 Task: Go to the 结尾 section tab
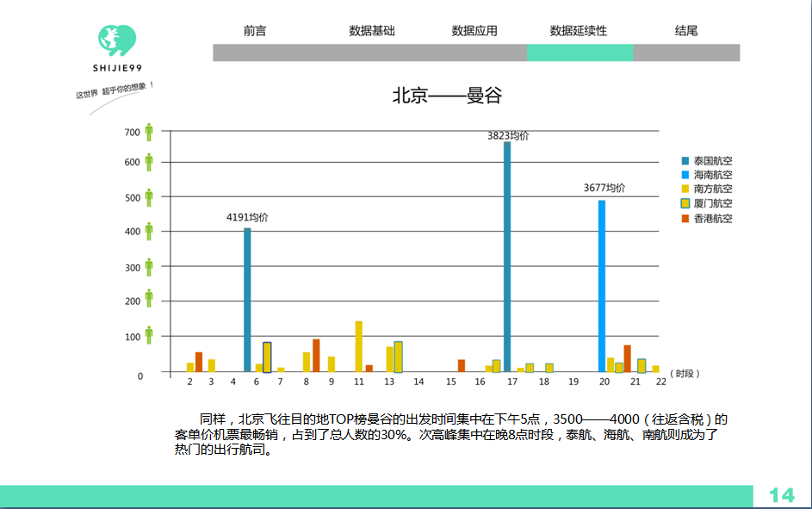[x=686, y=30]
